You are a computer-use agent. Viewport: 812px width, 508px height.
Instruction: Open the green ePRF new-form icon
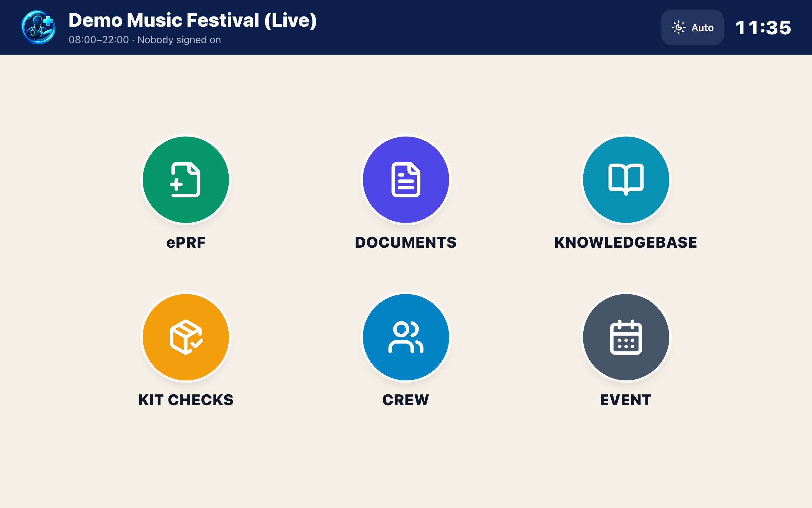click(186, 179)
